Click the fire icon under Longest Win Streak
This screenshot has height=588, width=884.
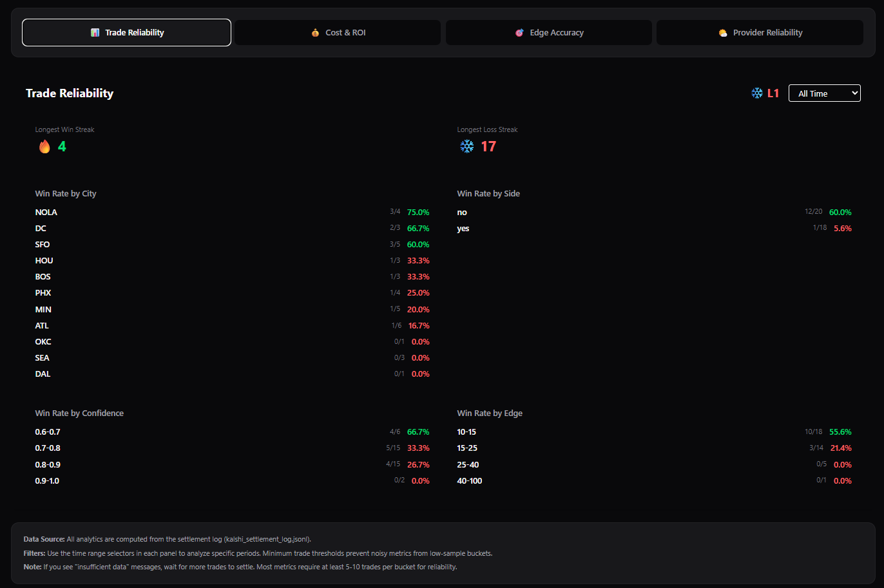click(44, 146)
